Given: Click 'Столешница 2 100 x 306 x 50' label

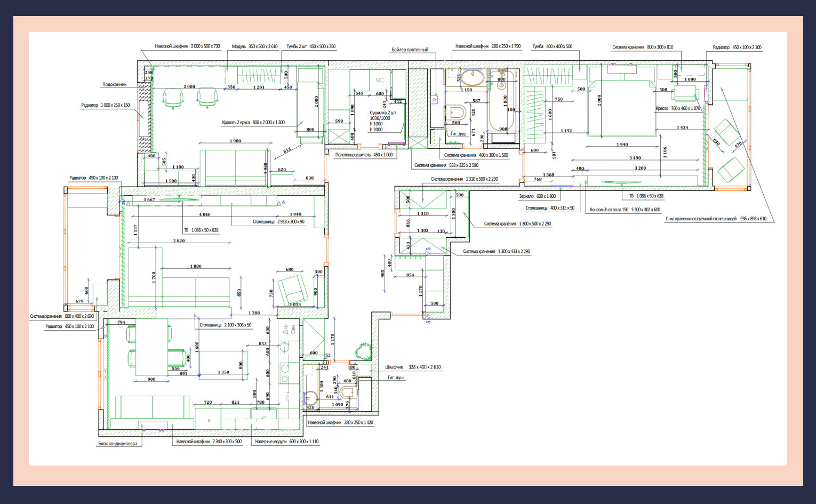Looking at the screenshot, I should pyautogui.click(x=226, y=325).
